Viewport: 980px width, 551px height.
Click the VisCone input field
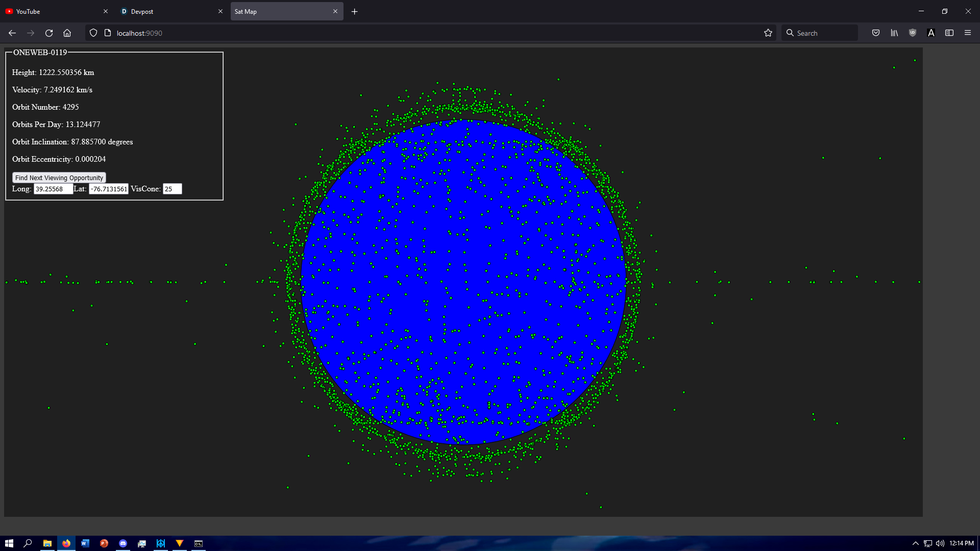[x=172, y=189]
